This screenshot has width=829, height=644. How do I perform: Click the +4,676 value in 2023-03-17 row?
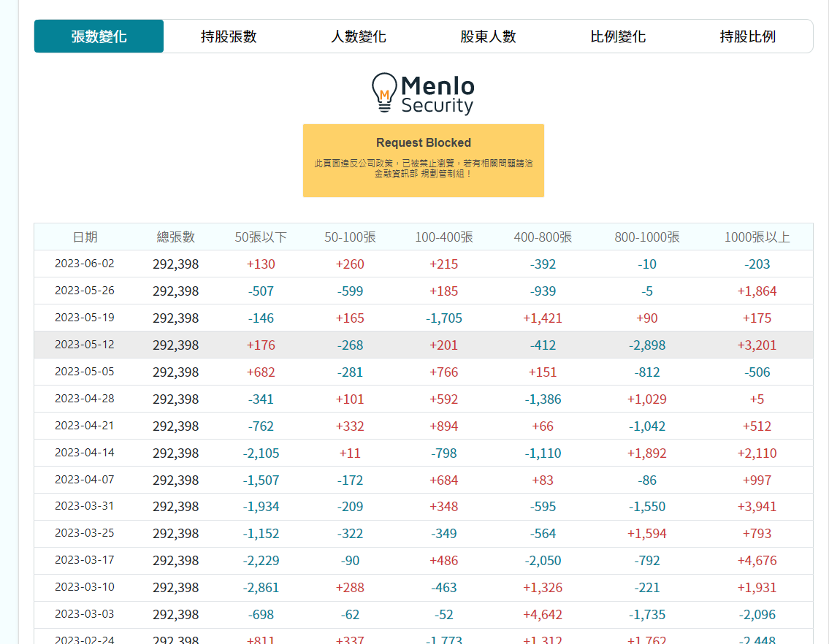[x=757, y=561]
